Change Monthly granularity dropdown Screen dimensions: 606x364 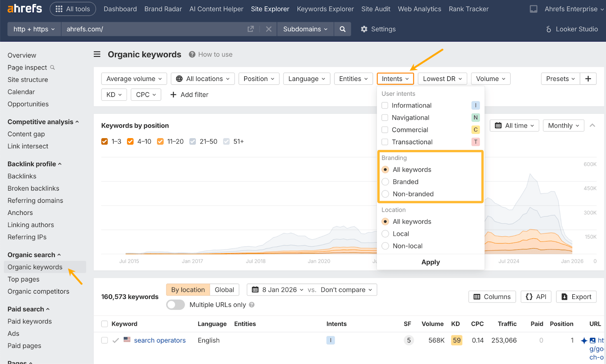[x=563, y=125]
